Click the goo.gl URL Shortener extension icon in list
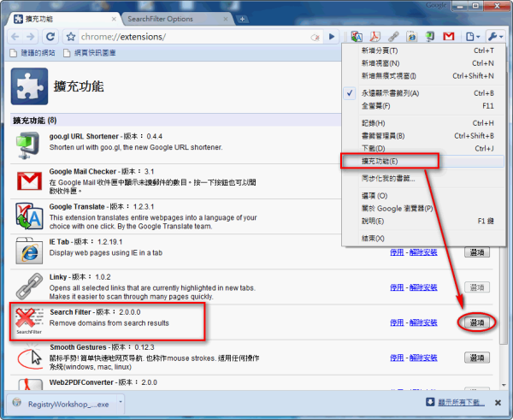Image resolution: width=513 pixels, height=420 pixels. 28,145
